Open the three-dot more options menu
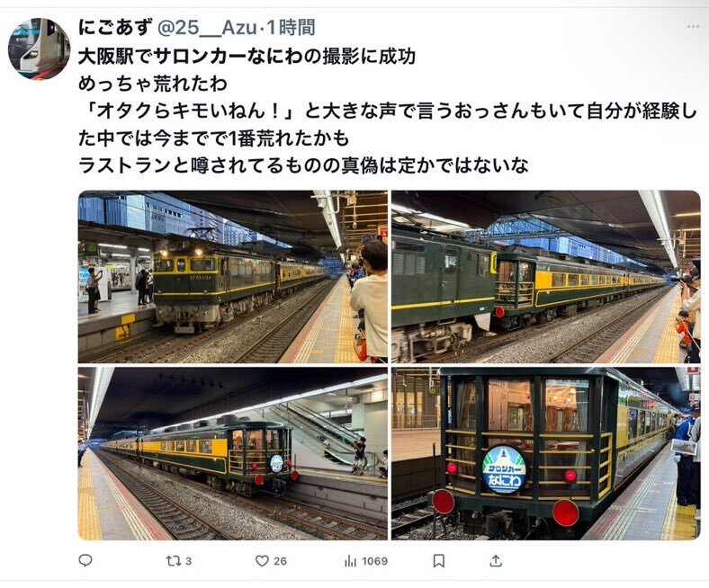Screen dimensions: 709x588 [x=693, y=27]
